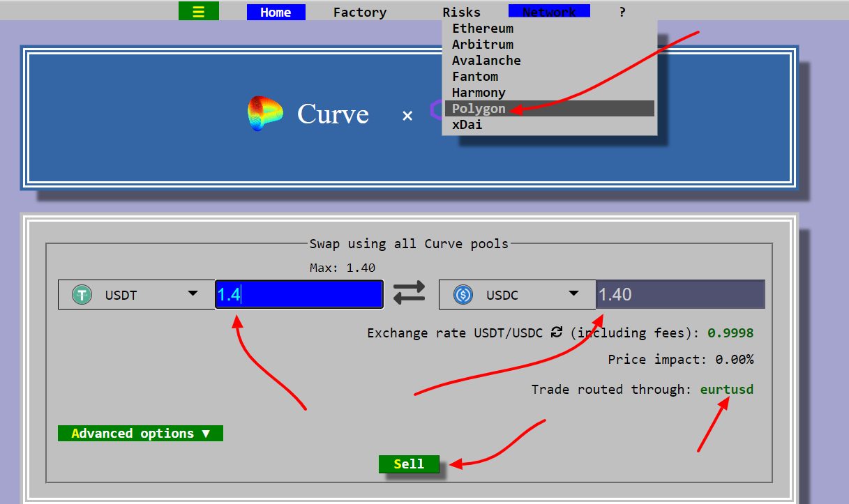Open the USDT token dropdown
This screenshot has height=504, width=849.
coord(137,295)
